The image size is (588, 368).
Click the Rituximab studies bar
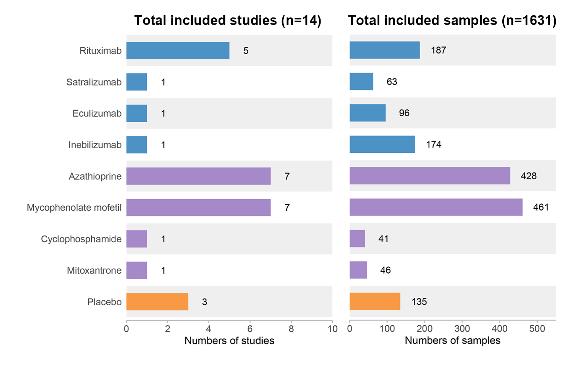click(178, 50)
